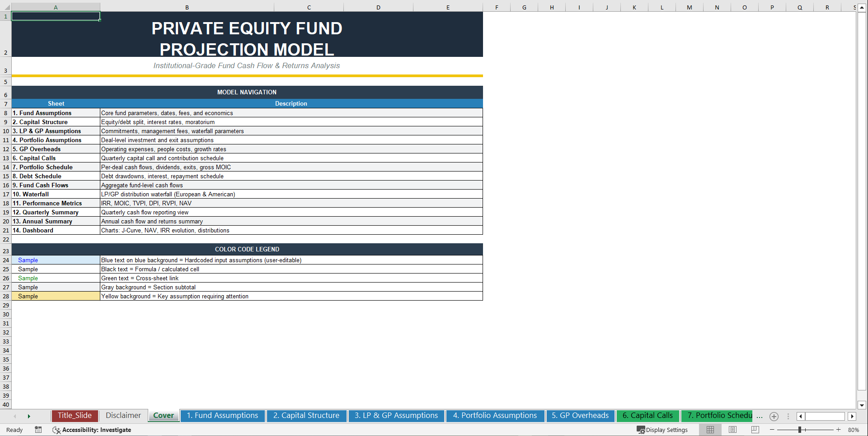The height and width of the screenshot is (436, 868).
Task: Zoom out using the minus icon
Action: (772, 430)
